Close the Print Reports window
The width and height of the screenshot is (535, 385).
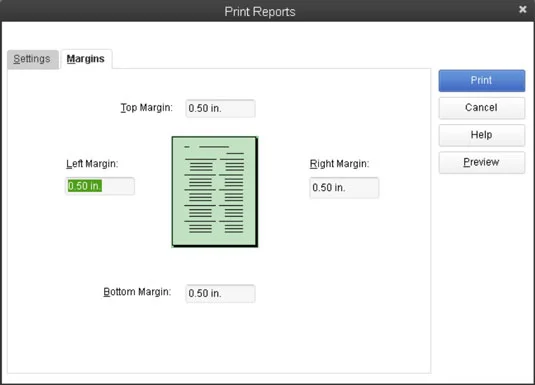pos(522,10)
